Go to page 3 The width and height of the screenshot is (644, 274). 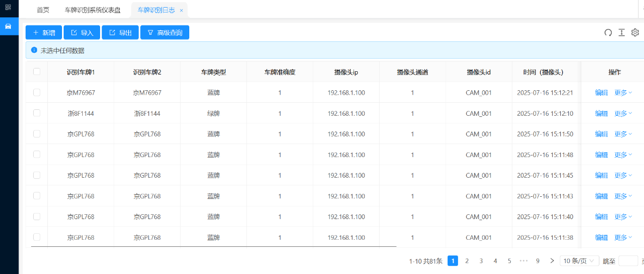click(x=481, y=261)
